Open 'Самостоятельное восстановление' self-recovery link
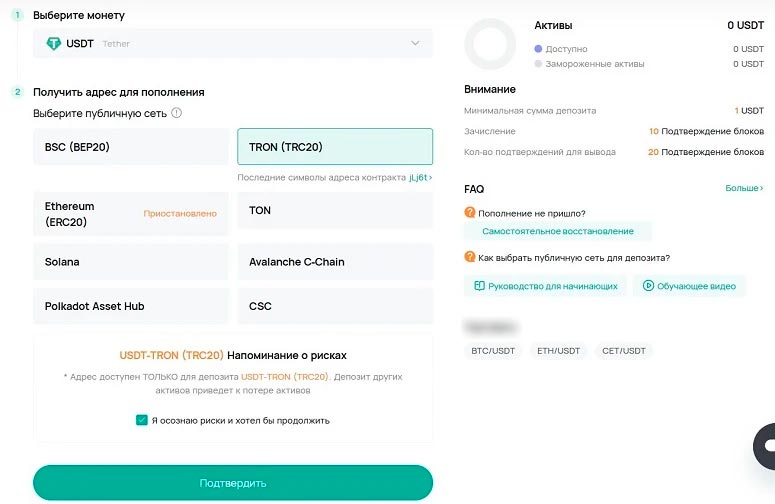 [x=557, y=231]
